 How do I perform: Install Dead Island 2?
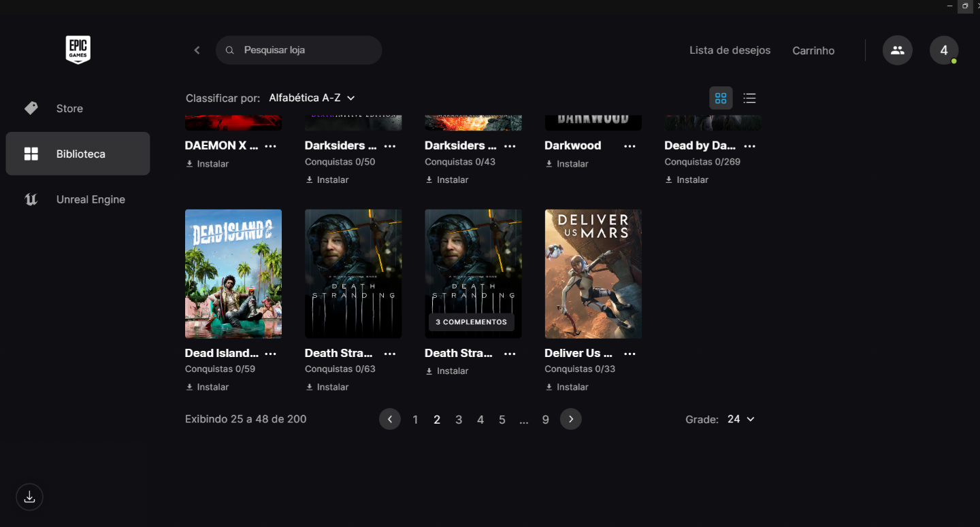click(207, 387)
